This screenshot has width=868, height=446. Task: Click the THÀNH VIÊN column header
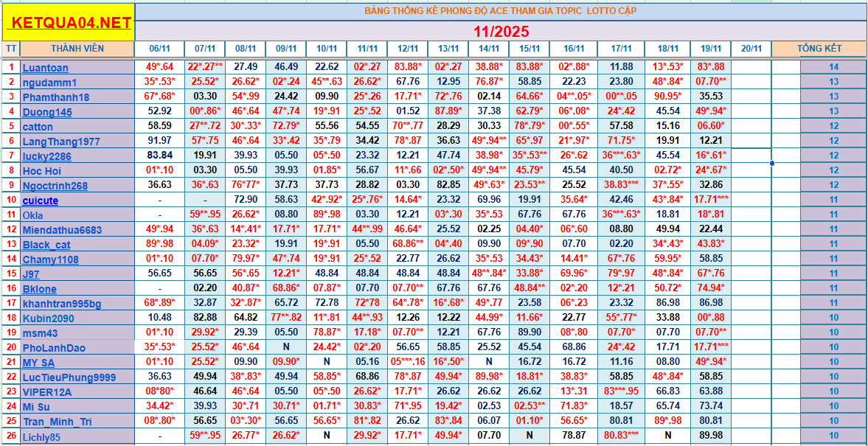coord(77,49)
